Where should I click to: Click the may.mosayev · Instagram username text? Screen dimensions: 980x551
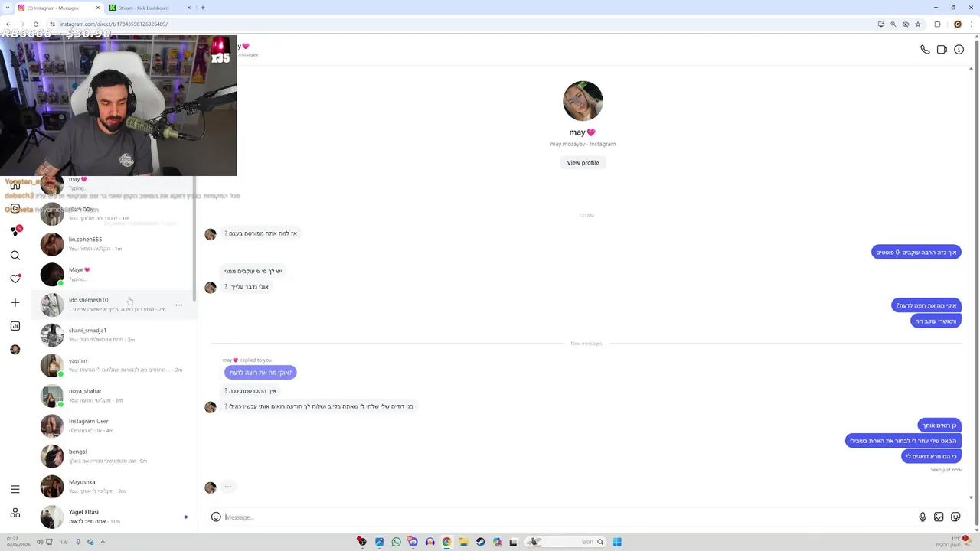tap(583, 144)
